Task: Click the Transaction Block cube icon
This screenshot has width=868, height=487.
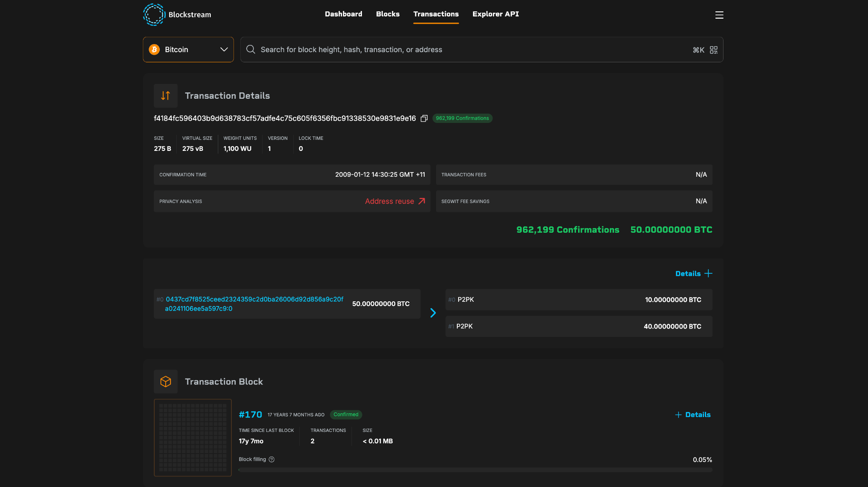Action: point(166,381)
